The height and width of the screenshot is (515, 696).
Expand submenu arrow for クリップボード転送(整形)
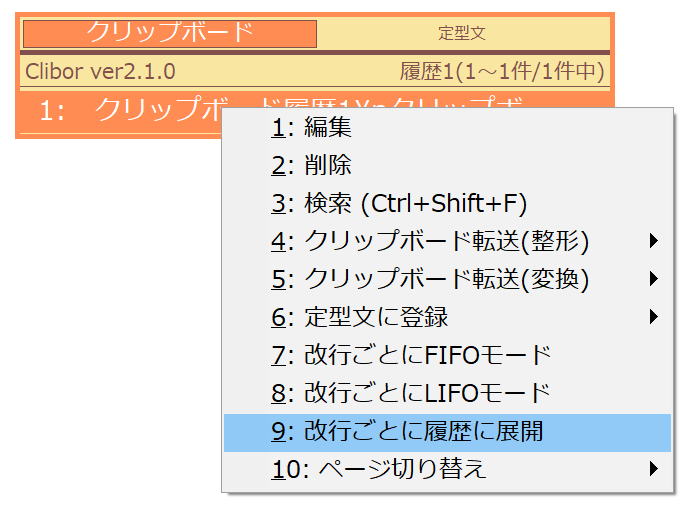click(x=653, y=241)
